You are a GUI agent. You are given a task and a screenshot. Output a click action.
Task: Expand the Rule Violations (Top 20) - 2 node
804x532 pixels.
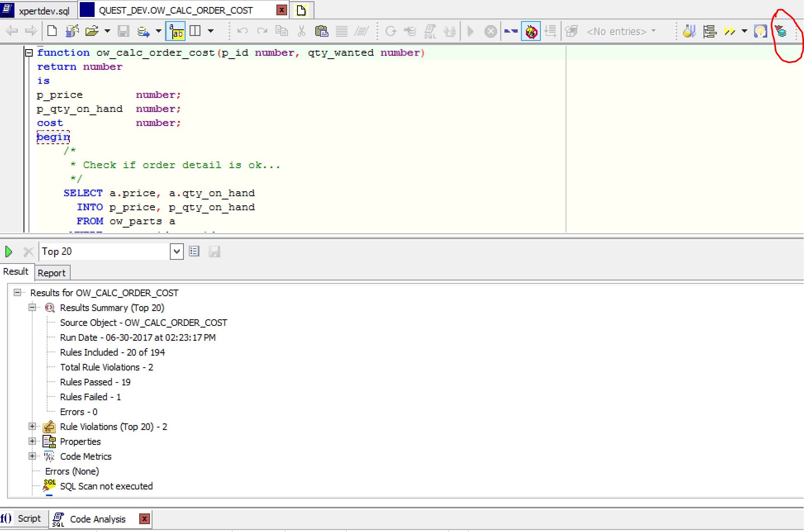(x=32, y=427)
